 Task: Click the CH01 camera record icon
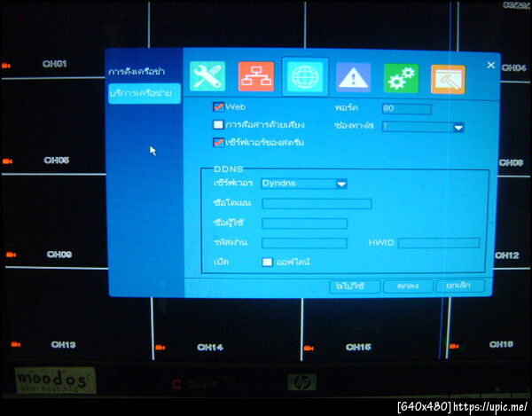[x=6, y=66]
